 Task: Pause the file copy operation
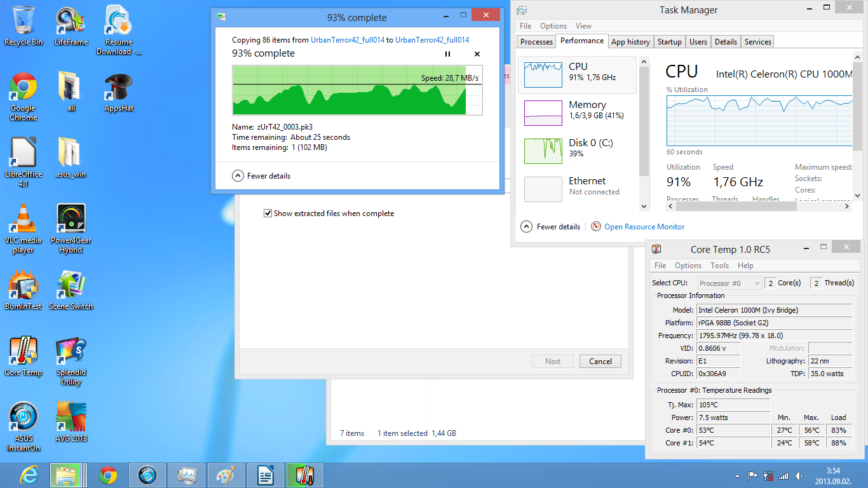(447, 54)
